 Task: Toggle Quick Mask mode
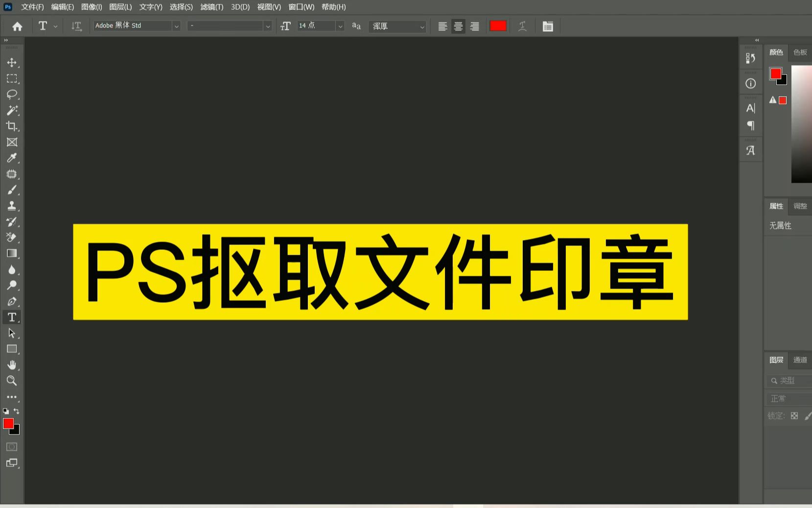click(12, 447)
